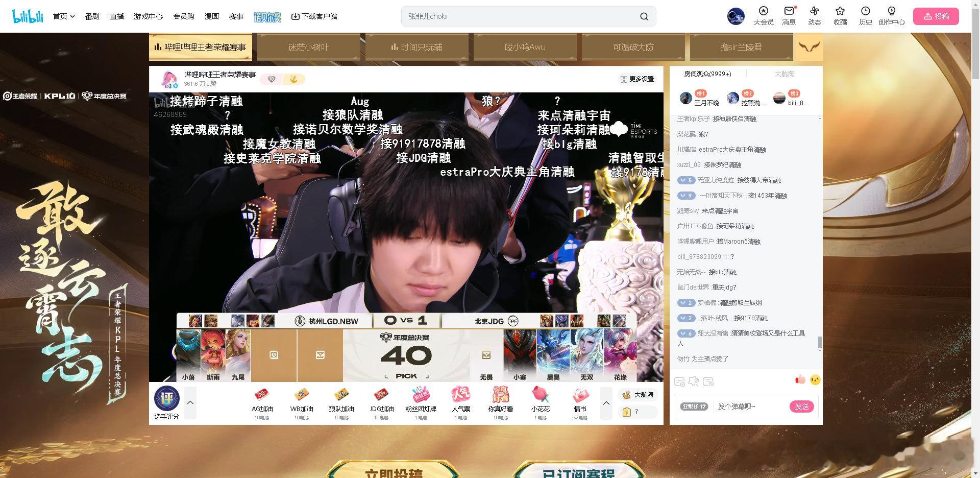Switch to 时间只玩辅 stream tab

(x=416, y=47)
